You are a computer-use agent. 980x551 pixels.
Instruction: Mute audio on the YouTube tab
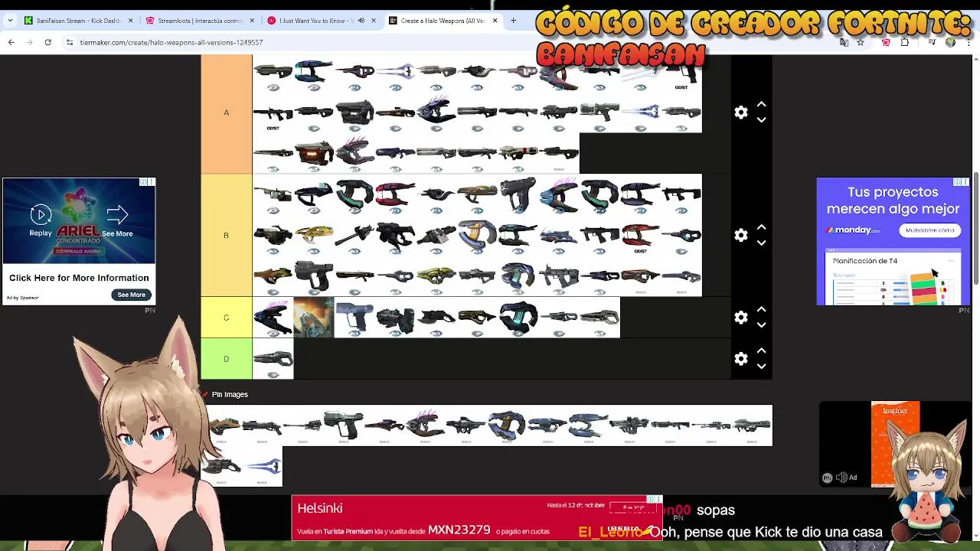coord(361,21)
